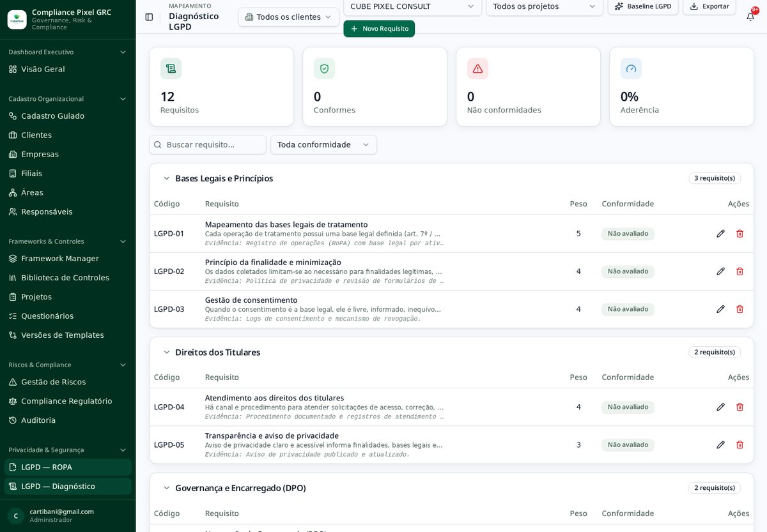Open the Empresas page
The image size is (767, 532).
click(x=68, y=155)
